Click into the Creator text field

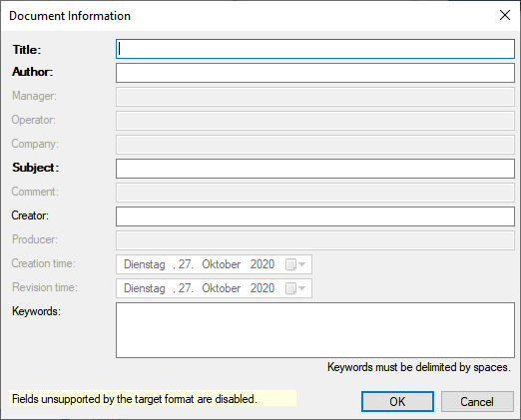coord(315,216)
